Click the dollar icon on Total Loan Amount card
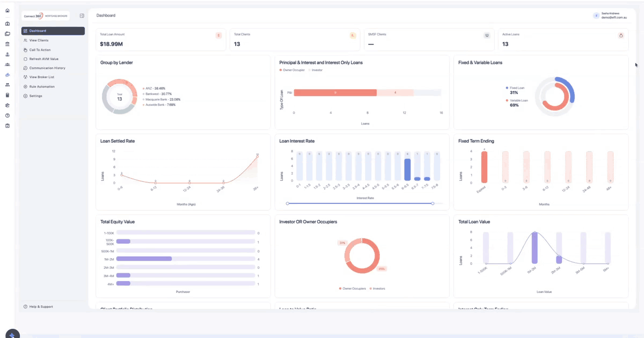Screen dimensions: 644x338 218,35
